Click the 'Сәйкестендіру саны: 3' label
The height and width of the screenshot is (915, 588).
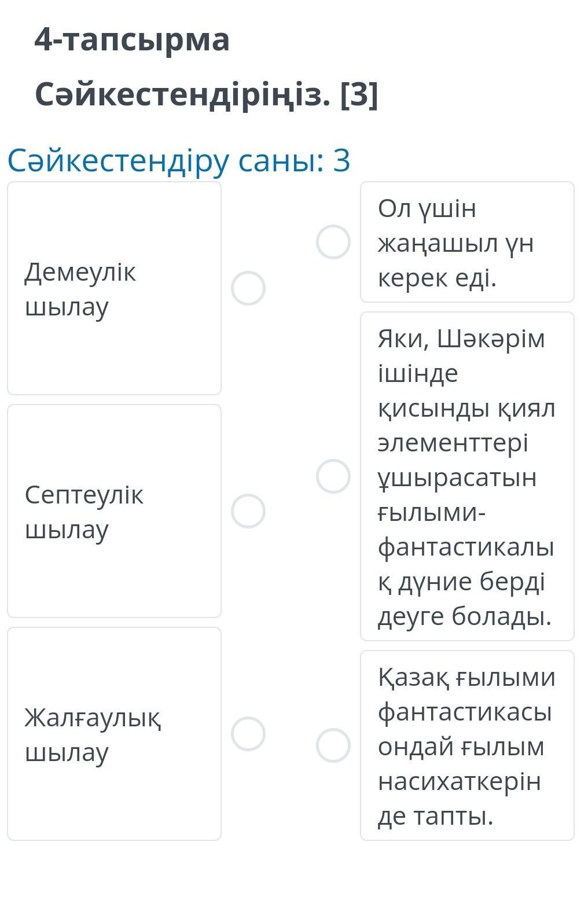[179, 160]
